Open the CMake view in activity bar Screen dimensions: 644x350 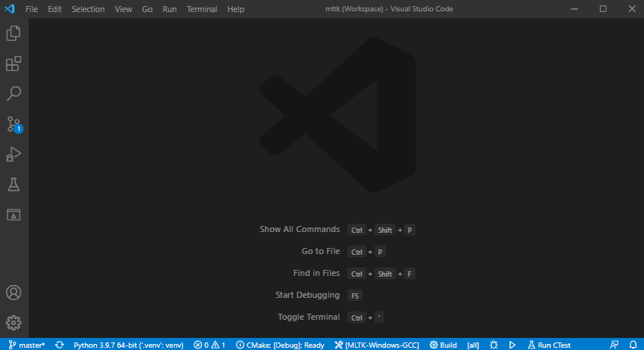(14, 215)
